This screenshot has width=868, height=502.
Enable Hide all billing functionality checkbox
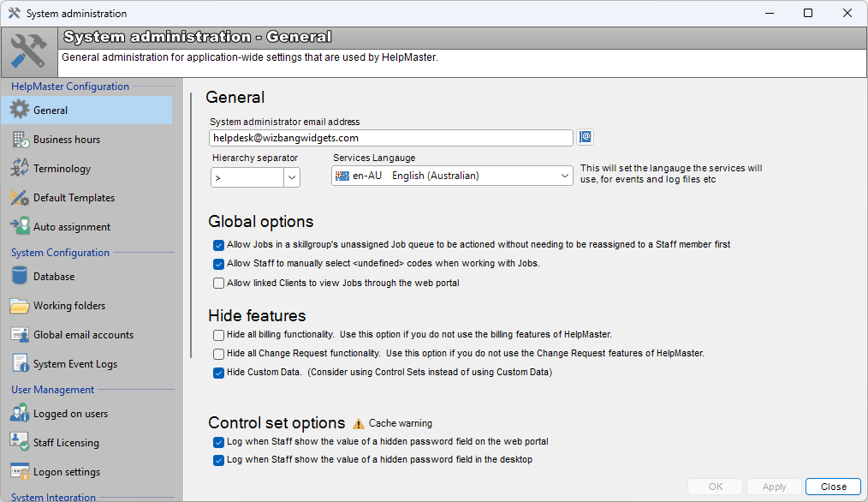[218, 335]
